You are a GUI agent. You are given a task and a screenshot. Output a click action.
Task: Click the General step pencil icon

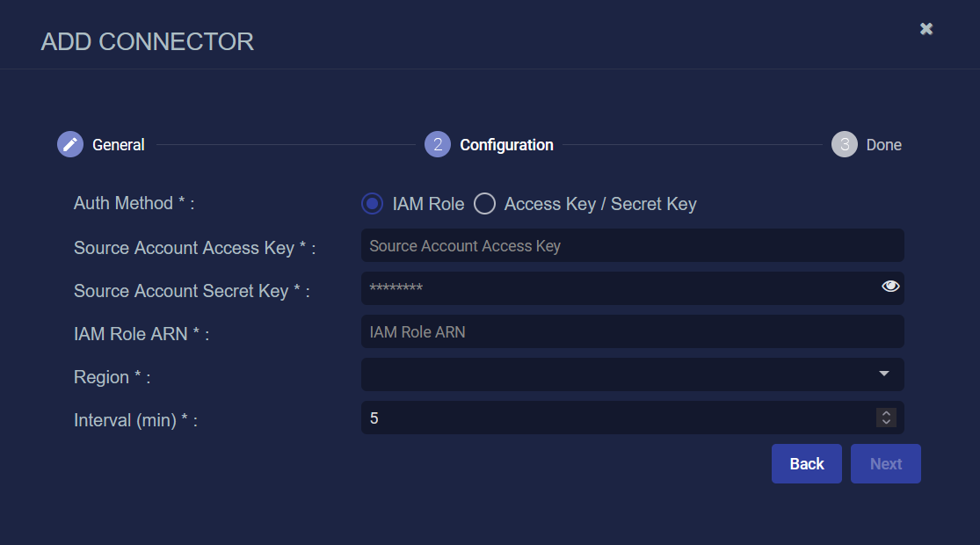pyautogui.click(x=70, y=144)
